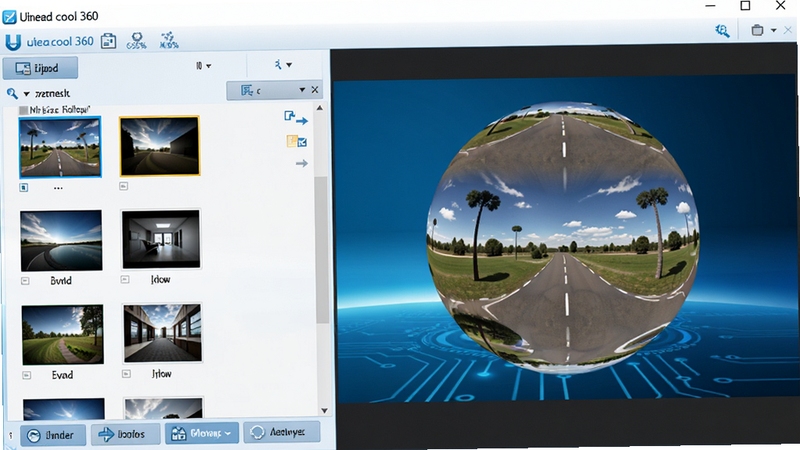Toggle the checkbox under the palm tree road thumbnail

[23, 188]
